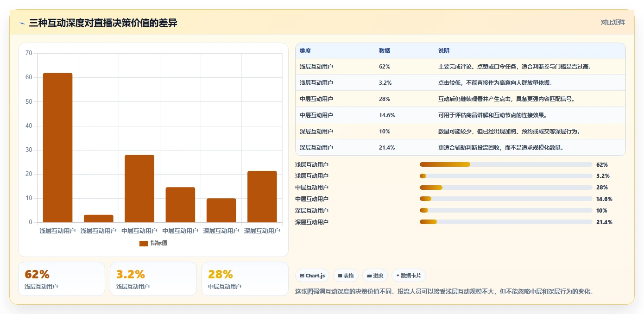
Task: Click the progress bar labeled 10%
Action: click(506, 211)
